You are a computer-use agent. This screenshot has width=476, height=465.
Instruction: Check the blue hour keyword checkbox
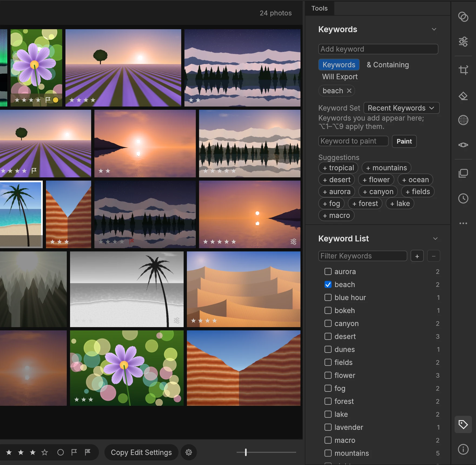click(328, 297)
